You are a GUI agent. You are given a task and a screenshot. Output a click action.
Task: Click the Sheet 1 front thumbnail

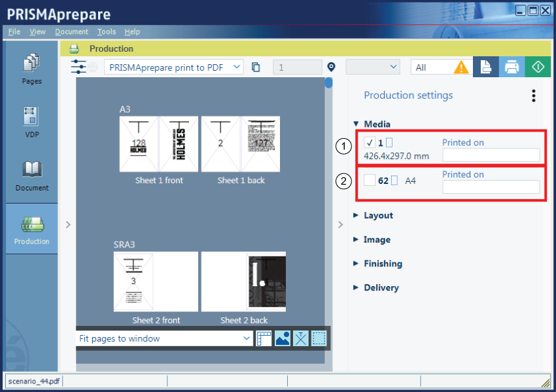click(x=159, y=144)
